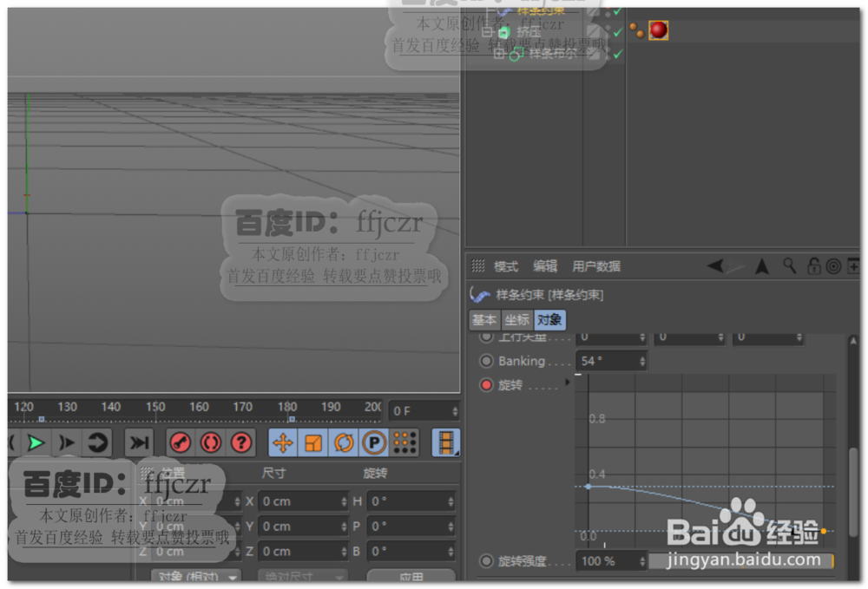Click up arrow in attribute manager

[x=762, y=266]
